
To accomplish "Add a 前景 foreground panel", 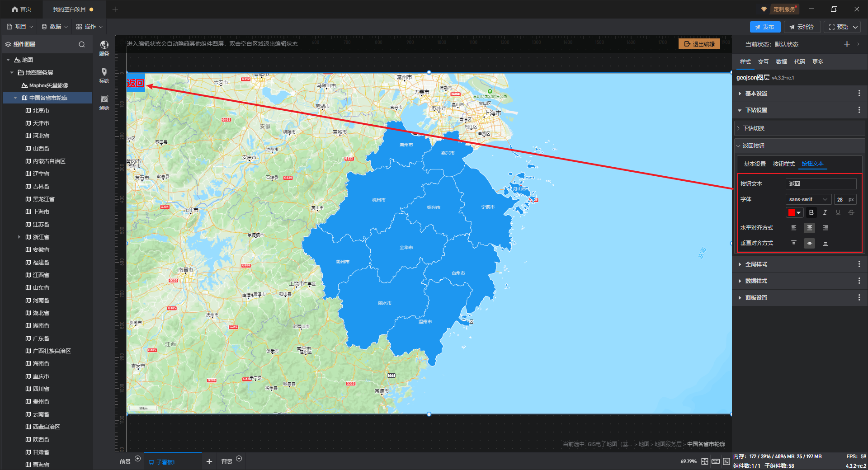I will [138, 459].
